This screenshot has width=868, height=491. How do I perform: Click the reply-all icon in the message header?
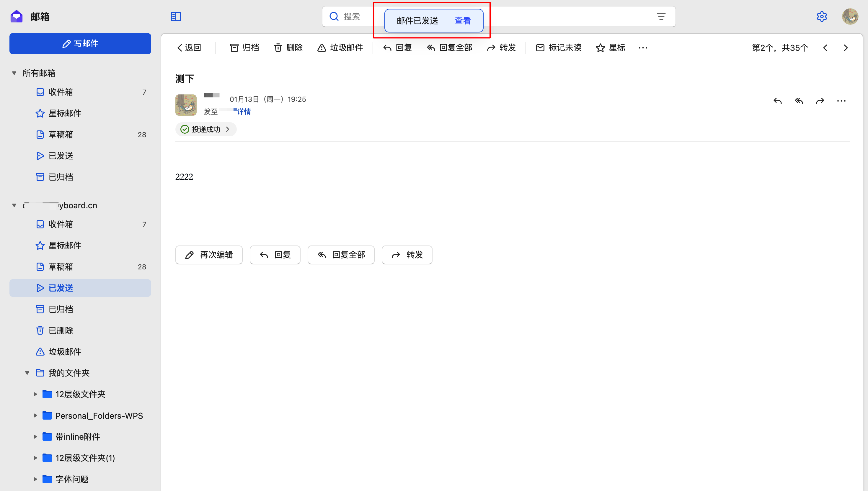799,101
